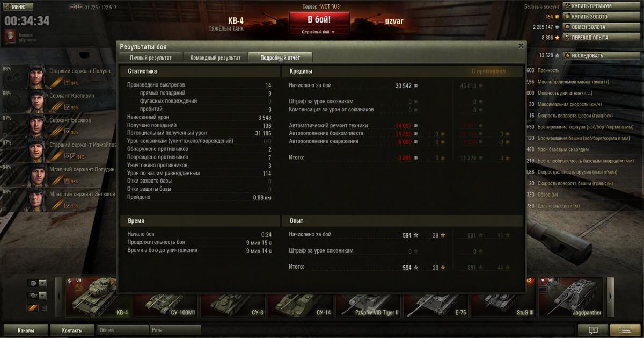Start battle with the В бой! button
The height and width of the screenshot is (338, 644).
(x=319, y=20)
